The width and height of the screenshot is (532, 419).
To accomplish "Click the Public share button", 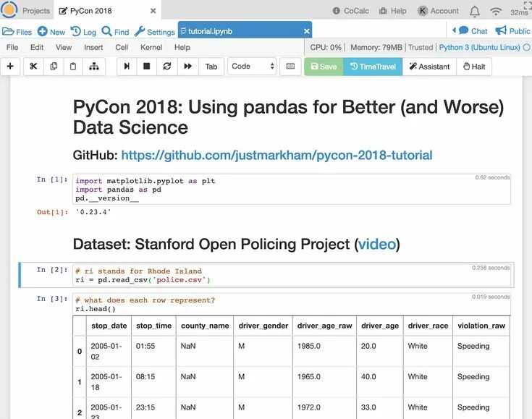I will (512, 31).
